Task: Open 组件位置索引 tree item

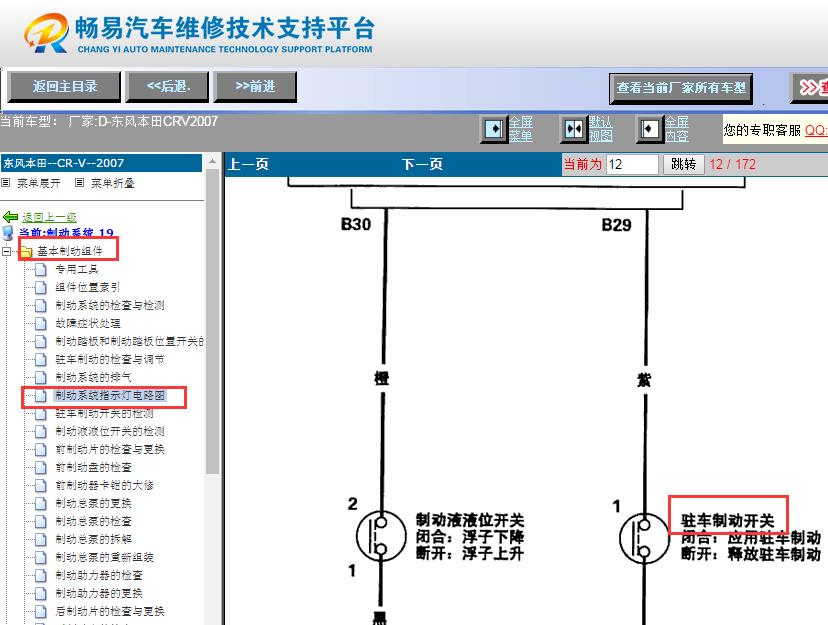Action: [x=88, y=287]
